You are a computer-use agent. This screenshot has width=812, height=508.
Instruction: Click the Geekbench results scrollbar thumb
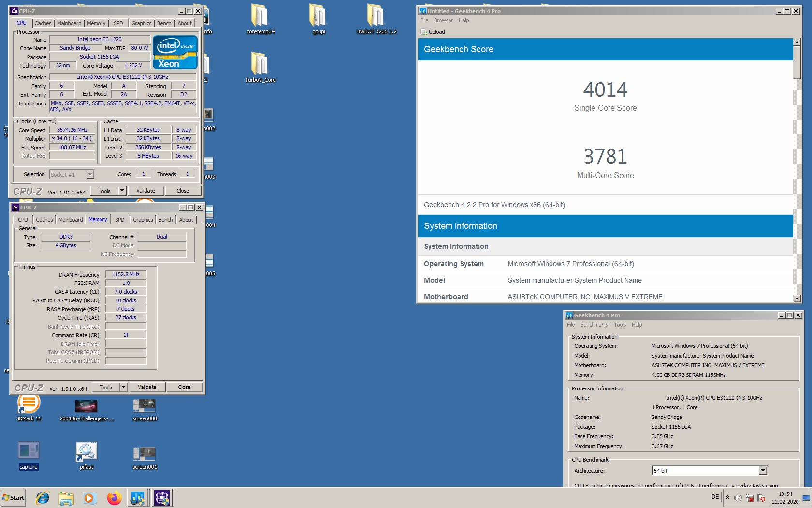(x=797, y=63)
